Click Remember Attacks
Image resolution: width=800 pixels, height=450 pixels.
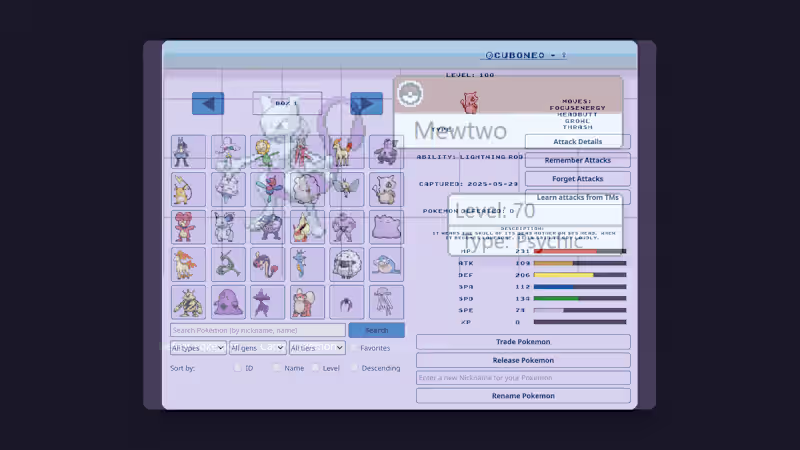pyautogui.click(x=578, y=160)
